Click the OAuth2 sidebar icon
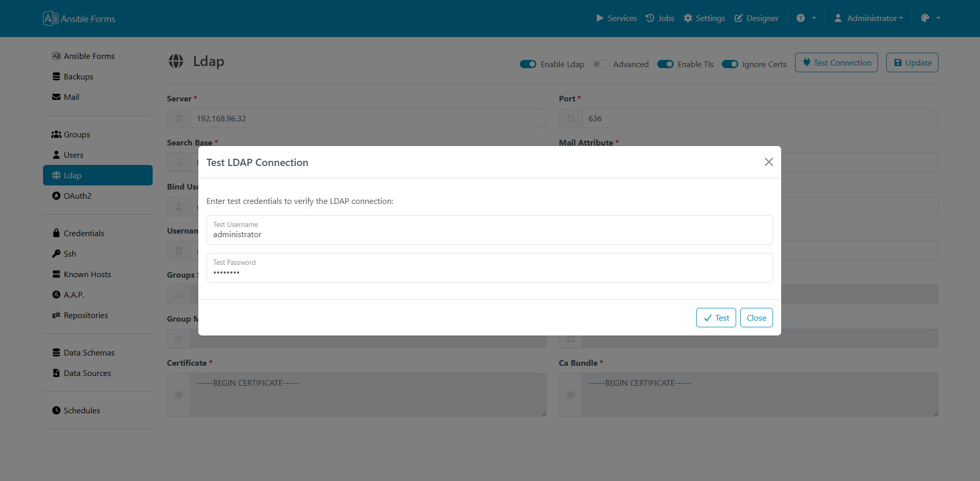 point(56,196)
